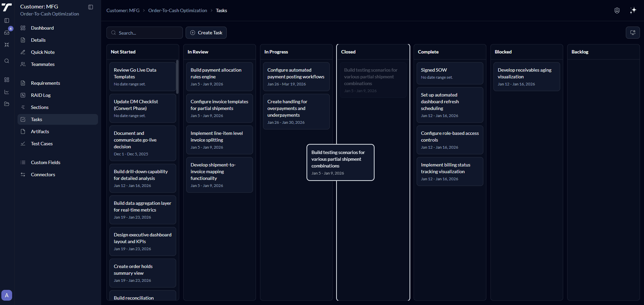
Task: Open the user avatar A
Action: [x=7, y=295]
